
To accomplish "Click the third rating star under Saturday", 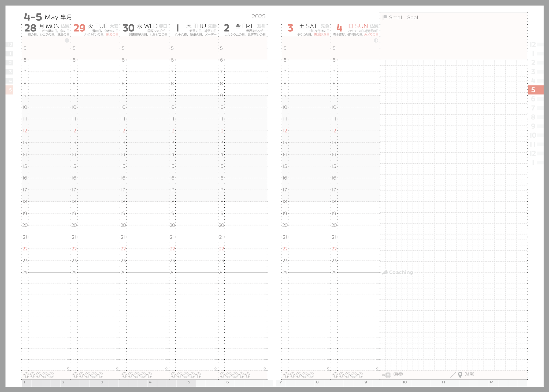I will click(x=299, y=375).
